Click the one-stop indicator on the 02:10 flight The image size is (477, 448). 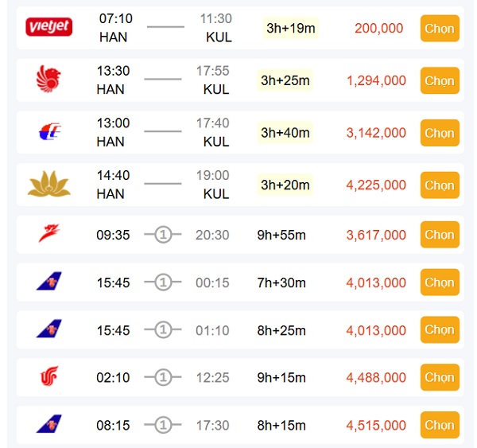coord(163,377)
